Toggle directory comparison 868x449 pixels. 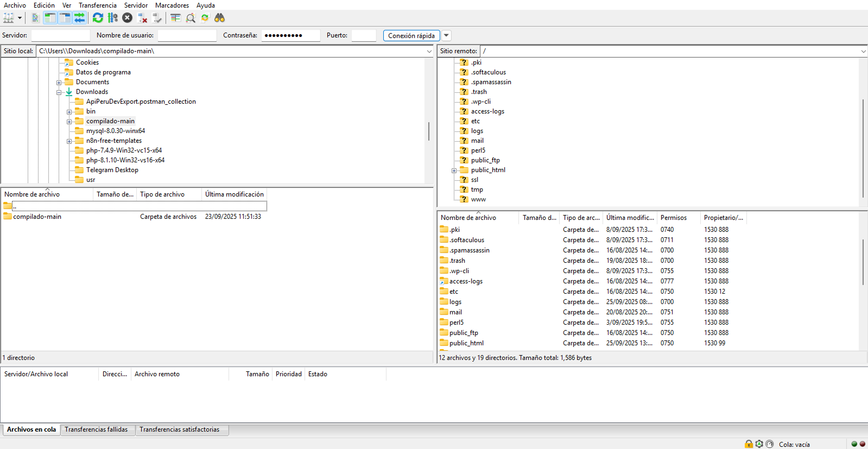(191, 18)
